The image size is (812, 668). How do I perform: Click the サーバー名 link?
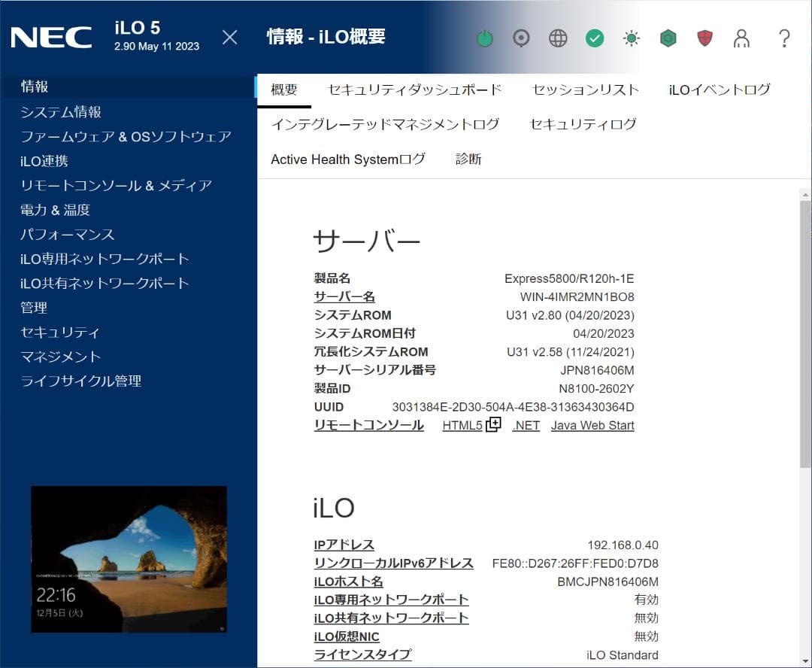344,296
